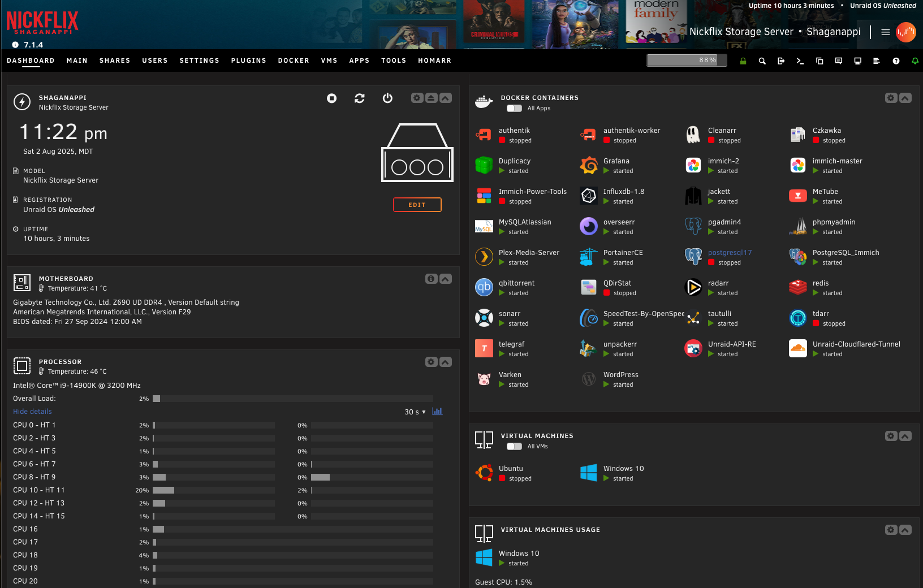Click the qbittorrent container icon
This screenshot has width=923, height=588.
point(484,287)
